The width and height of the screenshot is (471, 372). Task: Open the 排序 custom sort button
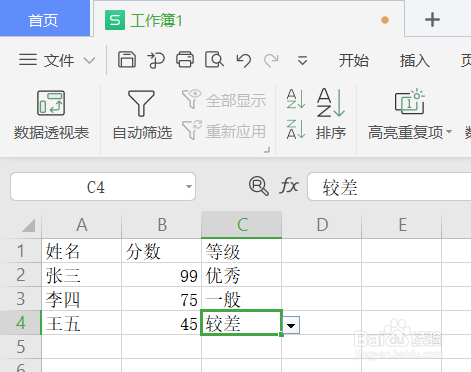[331, 114]
